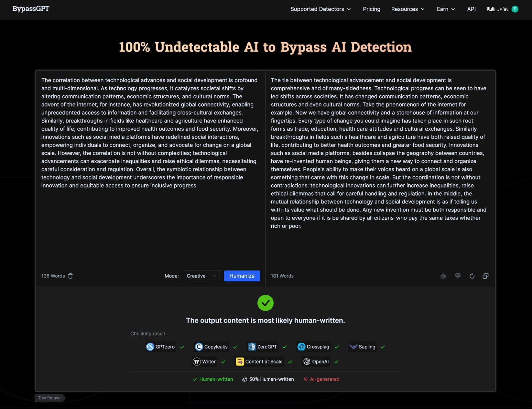
Task: Go to the API page
Action: click(x=471, y=9)
